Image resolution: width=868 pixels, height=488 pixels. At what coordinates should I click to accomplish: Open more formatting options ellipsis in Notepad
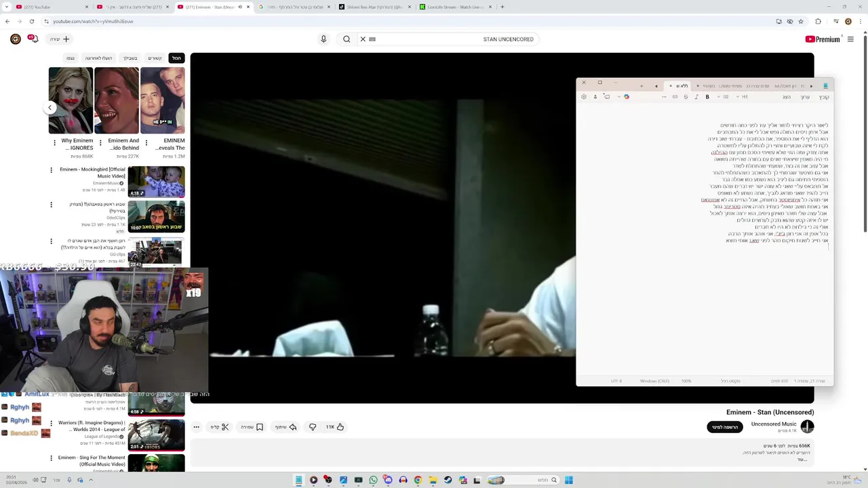tap(664, 97)
